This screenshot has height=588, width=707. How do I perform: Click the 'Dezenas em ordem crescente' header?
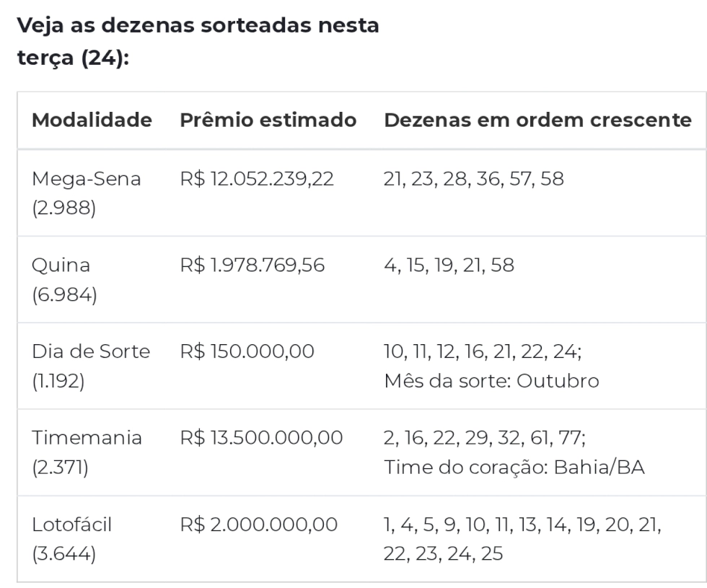pos(537,120)
